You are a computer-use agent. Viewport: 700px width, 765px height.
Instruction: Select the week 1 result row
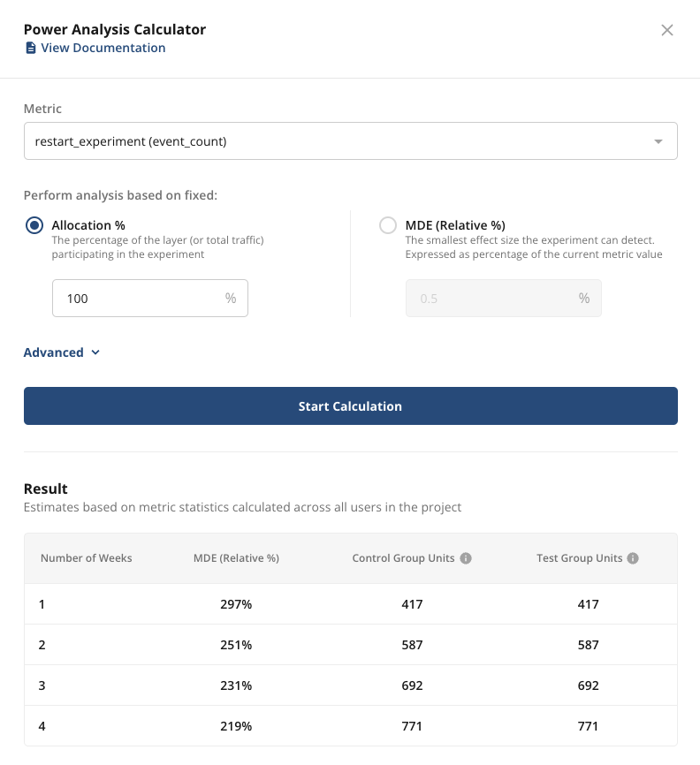[350, 604]
